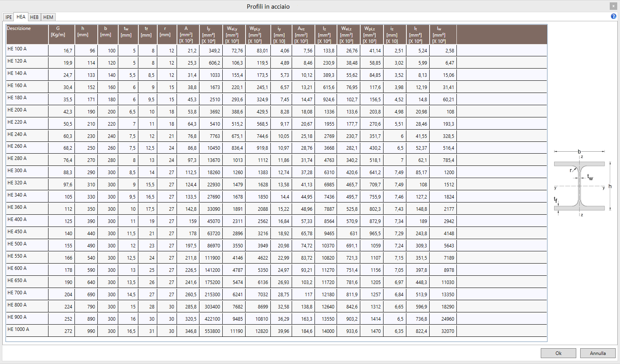Click weight cell 16,7 of HE 100 A
620x364 pixels.
pos(61,51)
